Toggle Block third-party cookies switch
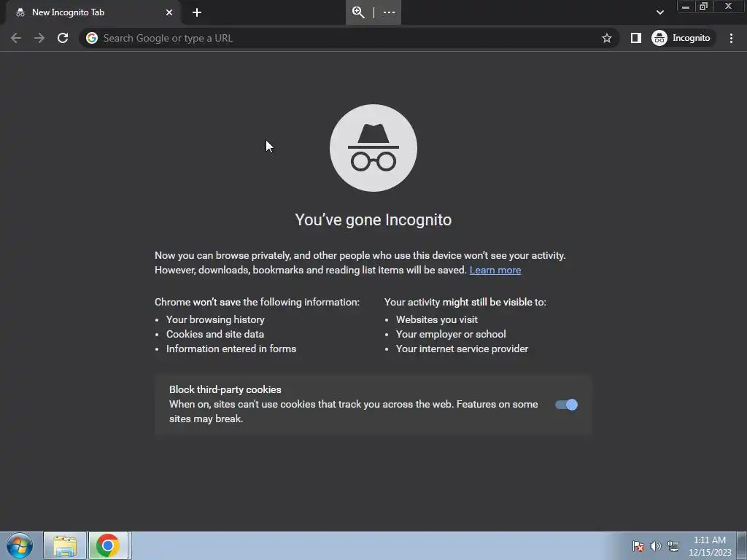 click(x=566, y=405)
